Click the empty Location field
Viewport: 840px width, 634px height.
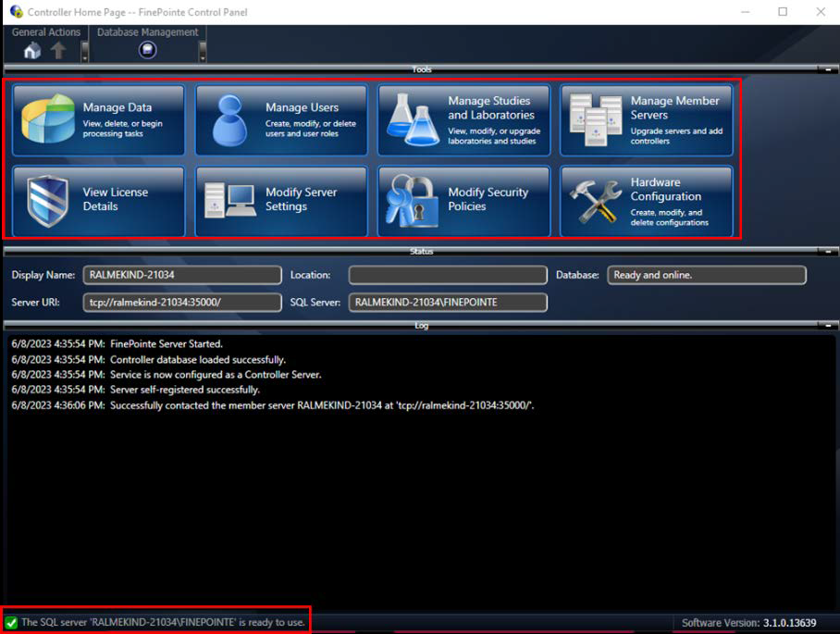(448, 275)
